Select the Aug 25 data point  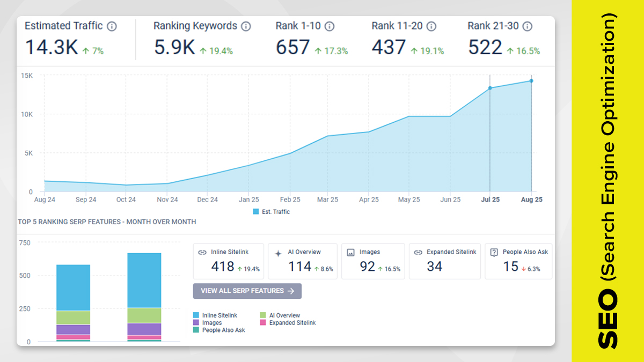click(531, 81)
